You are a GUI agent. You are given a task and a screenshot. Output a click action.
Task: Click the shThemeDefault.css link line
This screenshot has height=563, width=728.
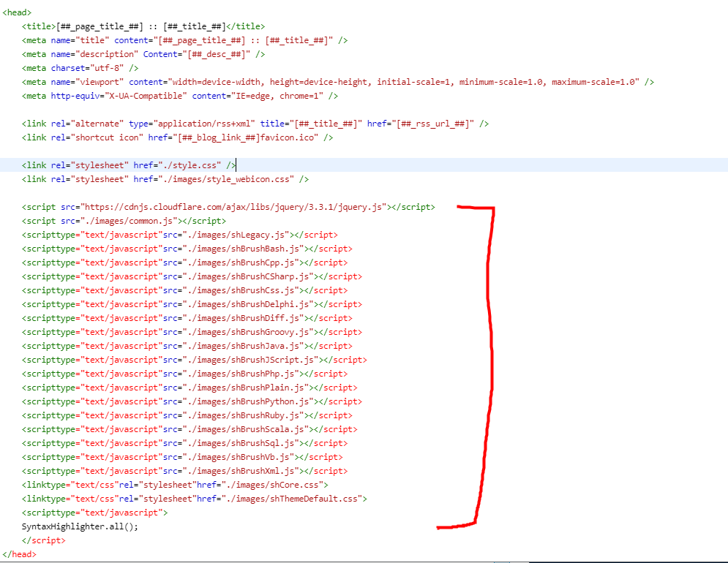coord(194,499)
